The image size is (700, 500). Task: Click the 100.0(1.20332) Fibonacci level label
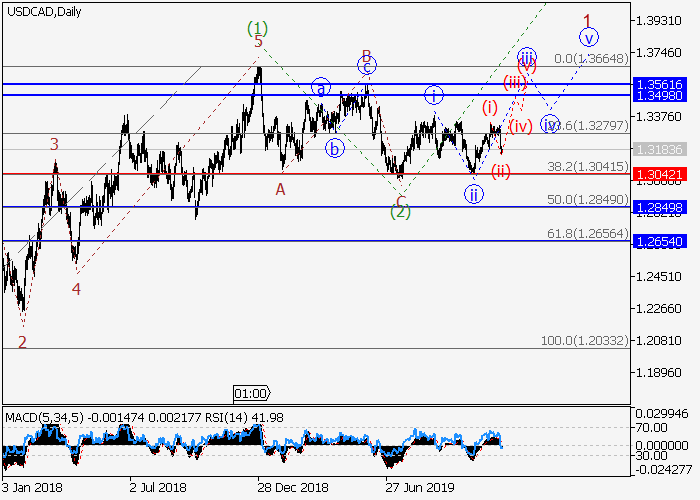[583, 341]
